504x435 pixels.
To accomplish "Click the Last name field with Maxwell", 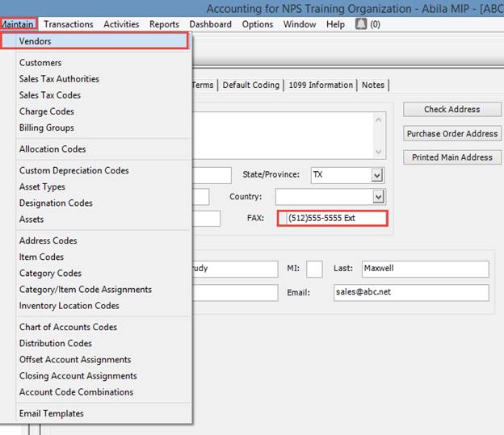I will [x=423, y=268].
